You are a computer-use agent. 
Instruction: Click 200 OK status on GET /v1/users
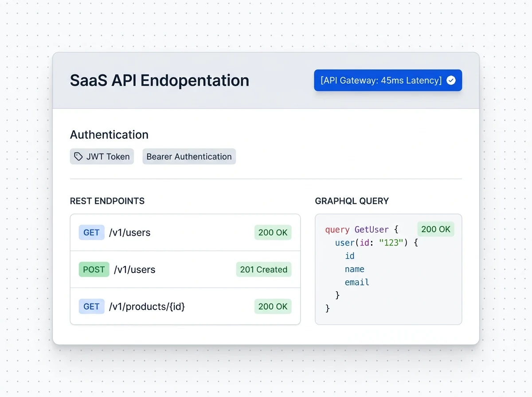coord(273,232)
